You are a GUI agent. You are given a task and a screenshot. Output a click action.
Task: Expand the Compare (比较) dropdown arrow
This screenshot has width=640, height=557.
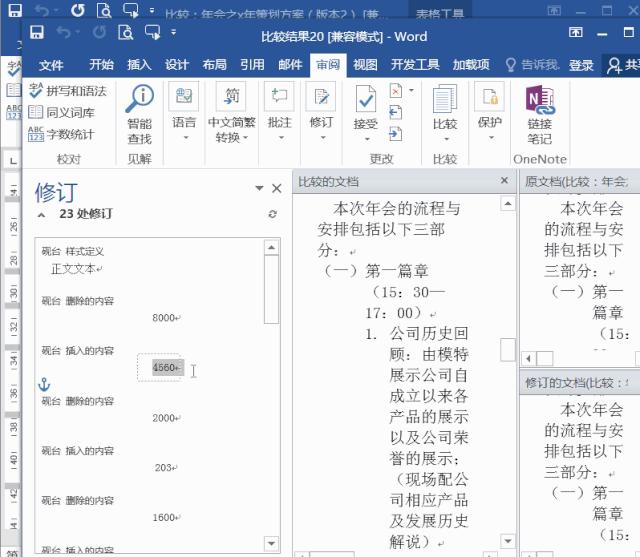pyautogui.click(x=446, y=139)
